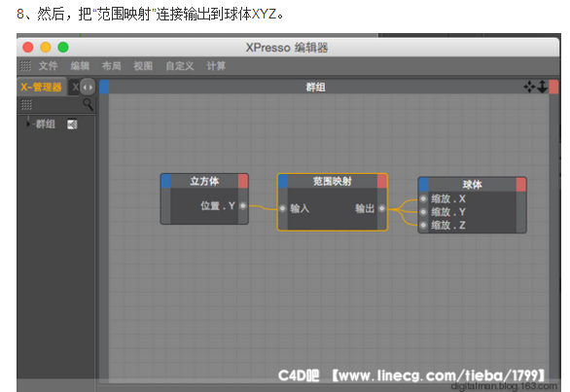Click the pan move icon in 群组 header

pyautogui.click(x=529, y=87)
